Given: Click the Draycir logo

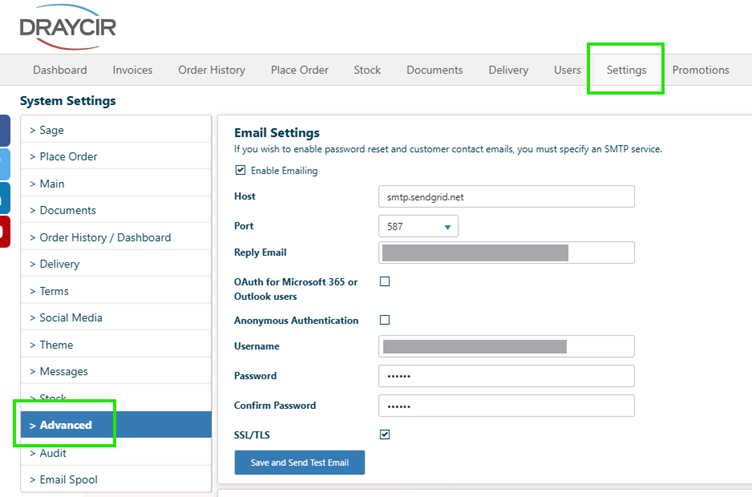Looking at the screenshot, I should coord(68,27).
